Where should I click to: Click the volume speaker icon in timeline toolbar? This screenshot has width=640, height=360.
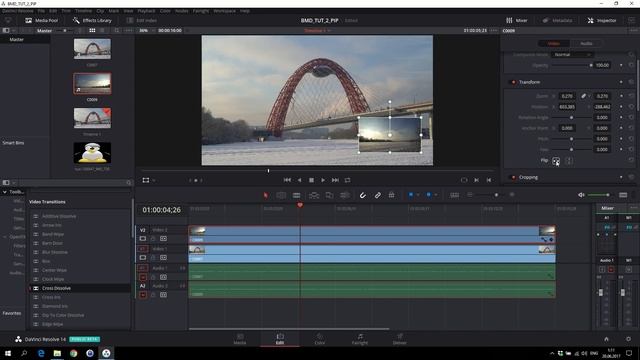(581, 195)
